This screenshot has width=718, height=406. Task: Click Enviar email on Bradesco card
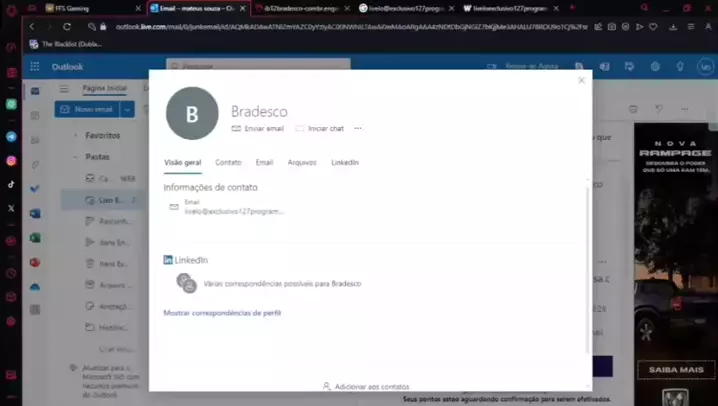(258, 129)
